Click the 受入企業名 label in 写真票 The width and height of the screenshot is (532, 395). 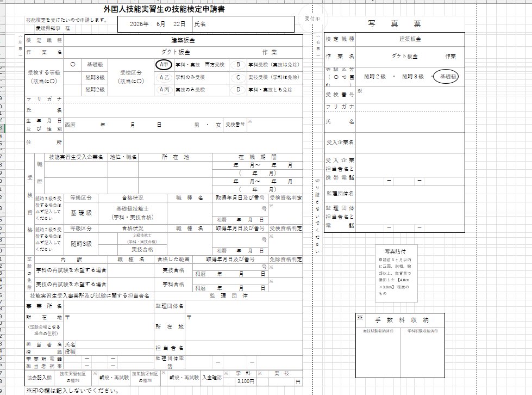tap(340, 143)
